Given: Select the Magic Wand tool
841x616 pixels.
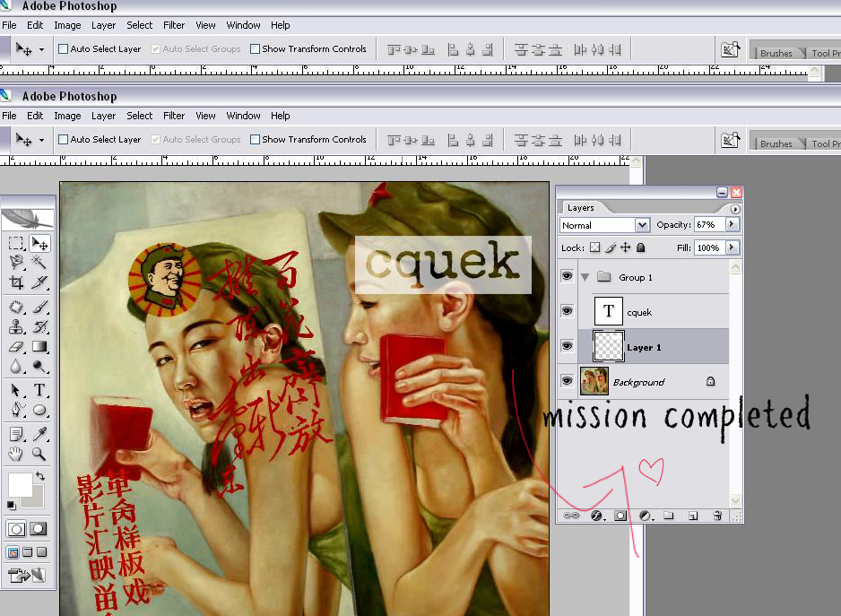Looking at the screenshot, I should pos(39,263).
